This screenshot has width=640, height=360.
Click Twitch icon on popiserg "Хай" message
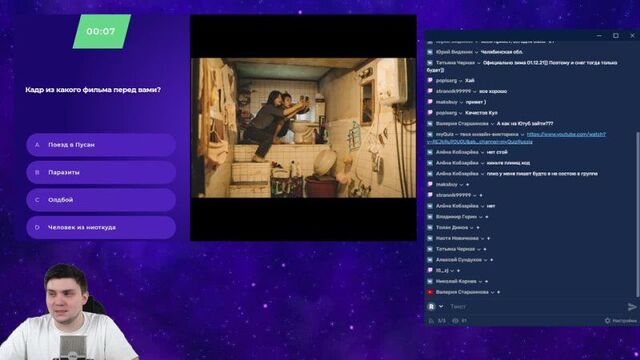[x=430, y=80]
